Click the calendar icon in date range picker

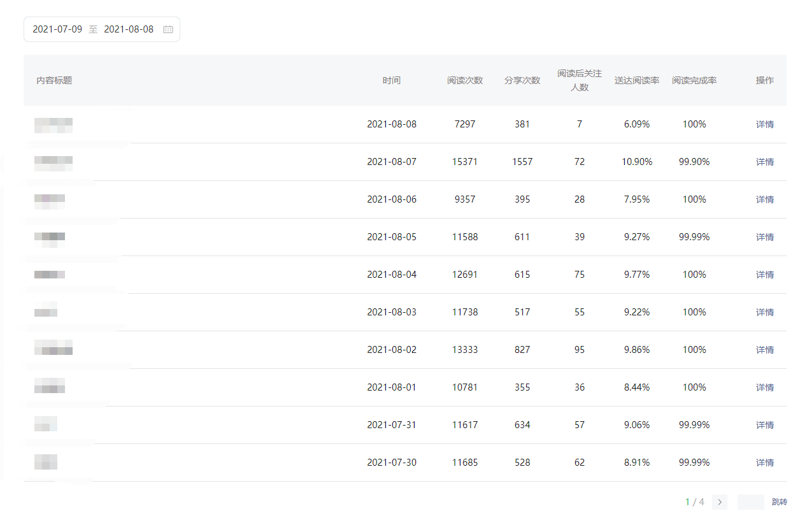pyautogui.click(x=168, y=29)
